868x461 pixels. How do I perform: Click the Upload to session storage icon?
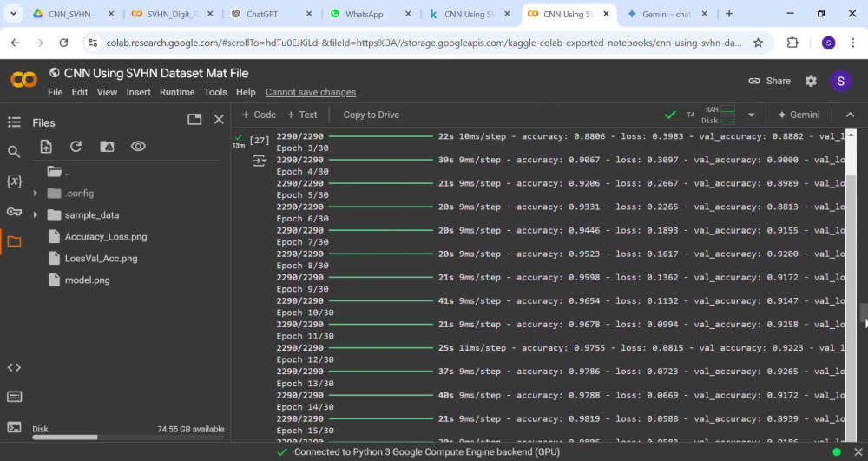tap(46, 146)
